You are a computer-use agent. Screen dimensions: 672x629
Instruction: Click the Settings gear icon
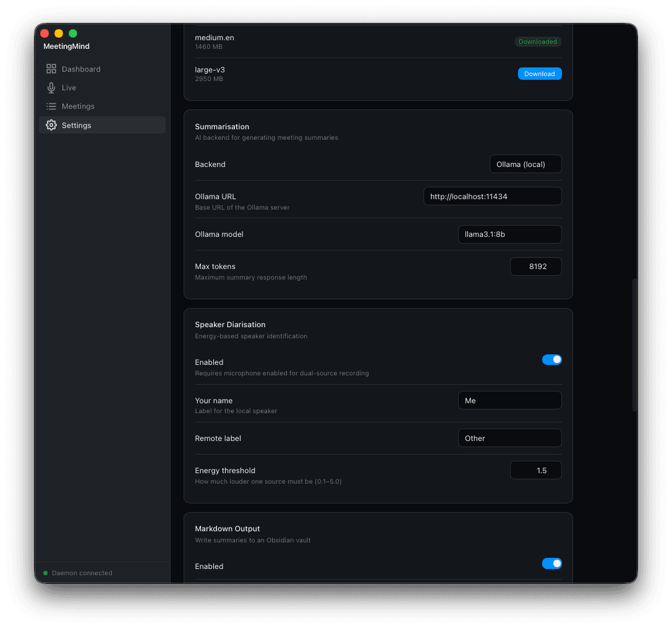(51, 125)
